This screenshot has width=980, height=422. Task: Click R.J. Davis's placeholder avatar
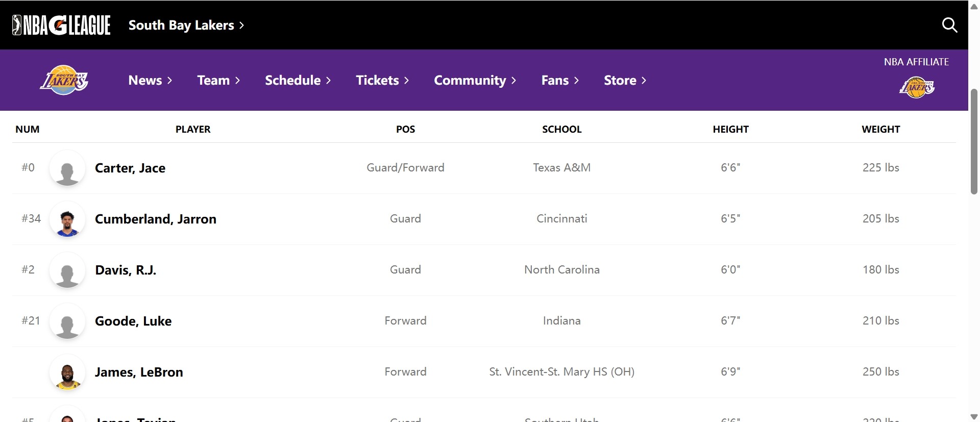67,270
